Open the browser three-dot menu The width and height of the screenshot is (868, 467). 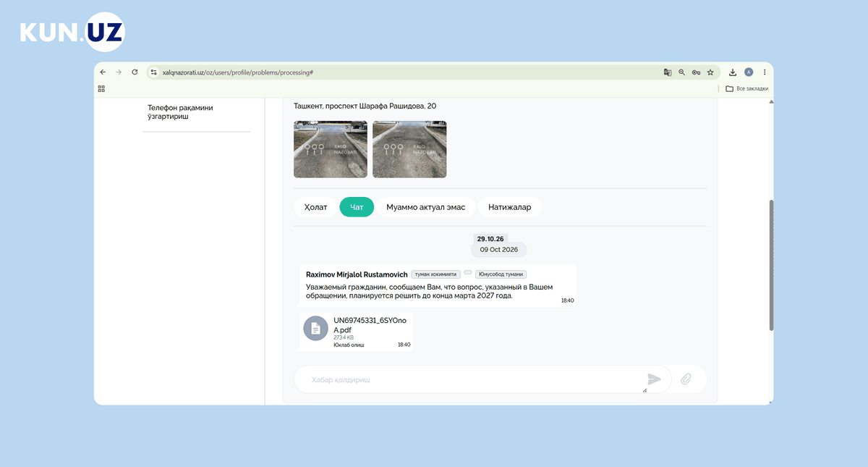765,72
